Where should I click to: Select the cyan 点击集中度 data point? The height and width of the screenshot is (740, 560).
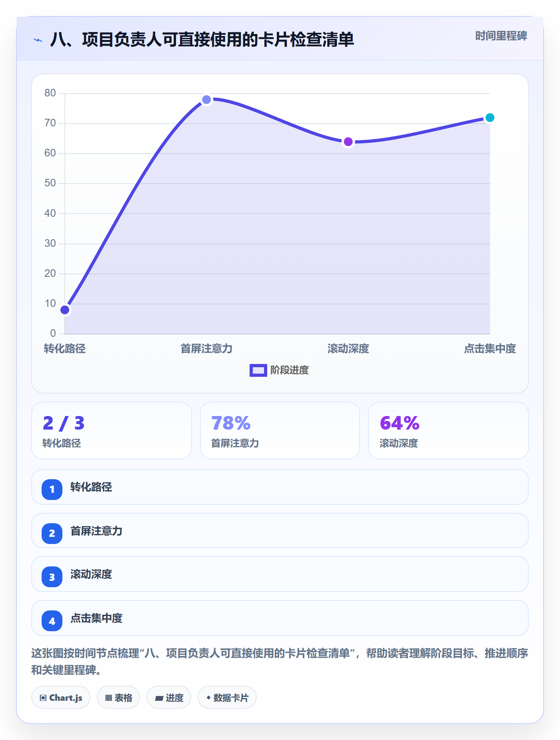[490, 118]
